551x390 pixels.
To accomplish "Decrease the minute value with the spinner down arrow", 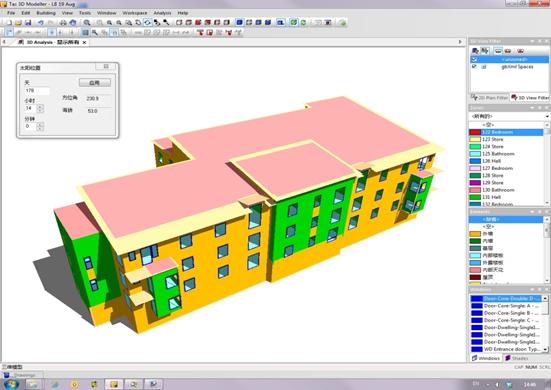I will (40, 128).
